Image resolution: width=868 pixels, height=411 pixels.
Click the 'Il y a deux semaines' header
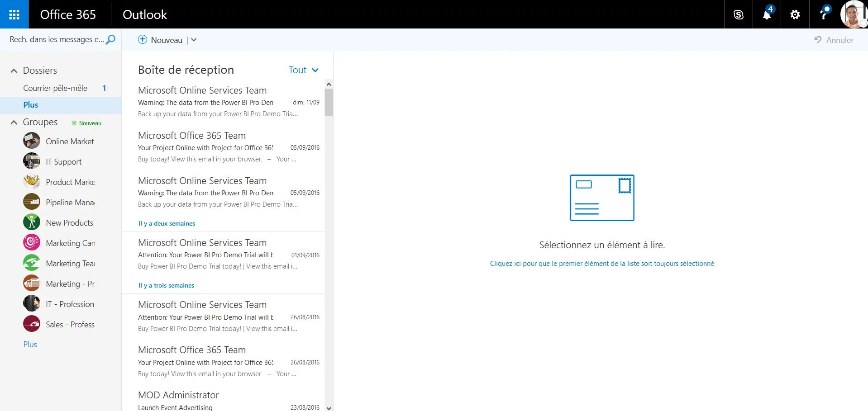(x=167, y=223)
